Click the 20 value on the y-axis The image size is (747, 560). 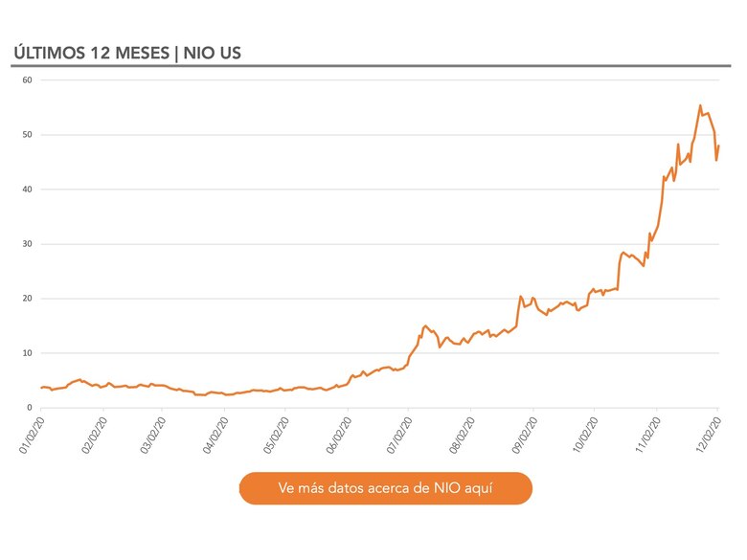(x=27, y=299)
